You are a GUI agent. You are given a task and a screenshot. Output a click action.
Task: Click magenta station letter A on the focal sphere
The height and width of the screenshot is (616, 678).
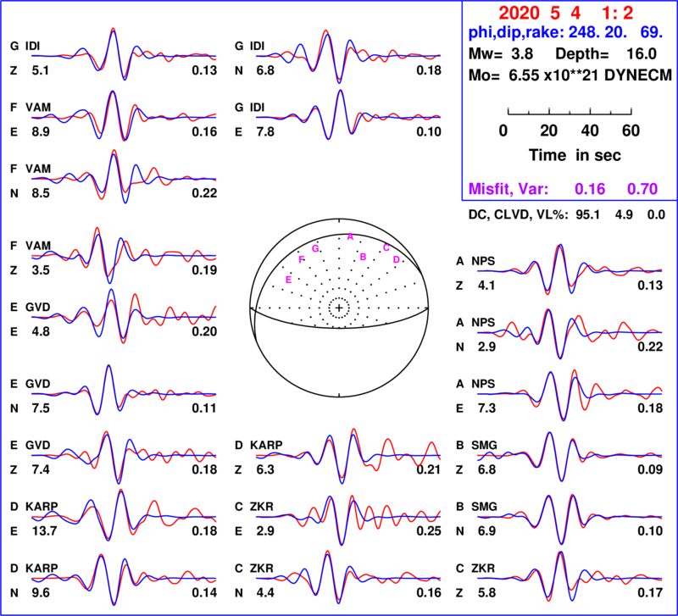pyautogui.click(x=350, y=236)
